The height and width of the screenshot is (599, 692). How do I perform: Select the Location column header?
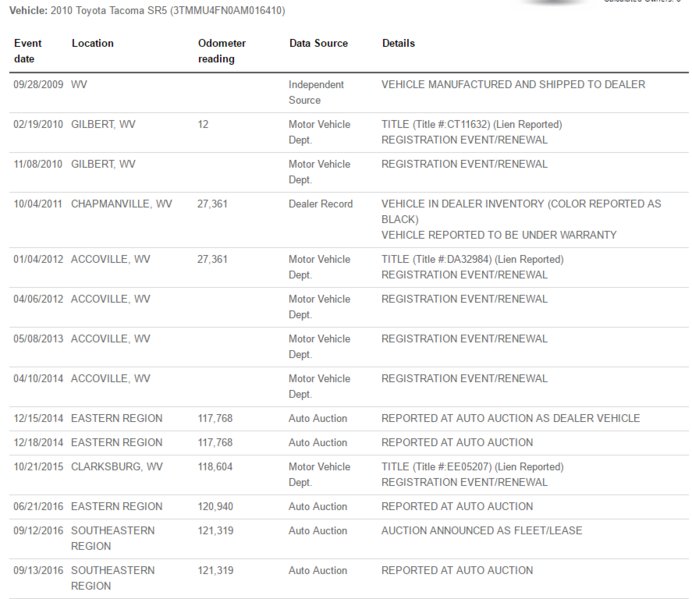pyautogui.click(x=93, y=43)
